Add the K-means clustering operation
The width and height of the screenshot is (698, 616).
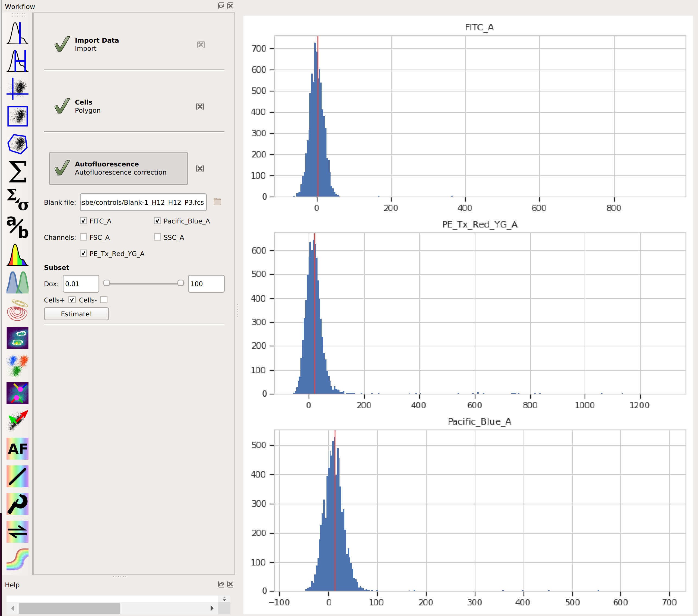[17, 366]
